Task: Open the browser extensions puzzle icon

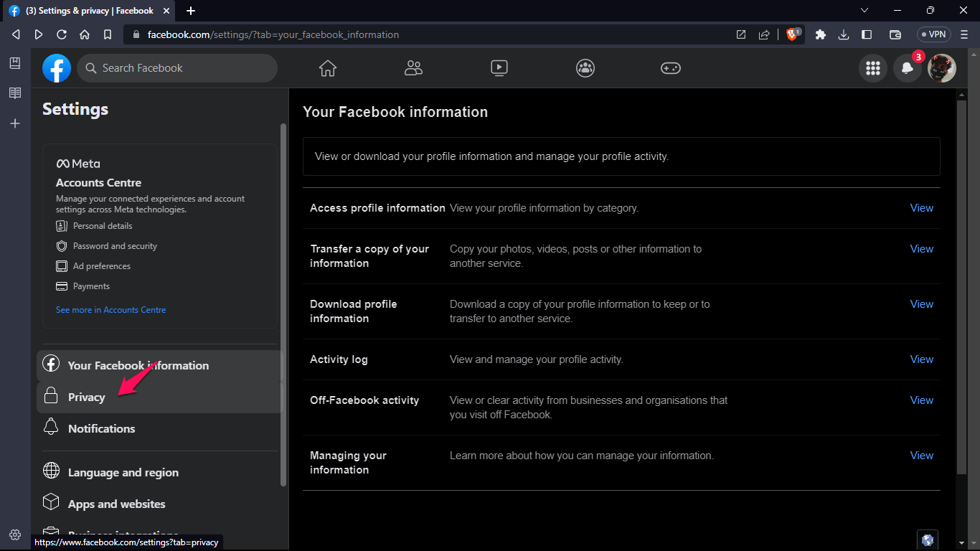Action: pyautogui.click(x=821, y=34)
